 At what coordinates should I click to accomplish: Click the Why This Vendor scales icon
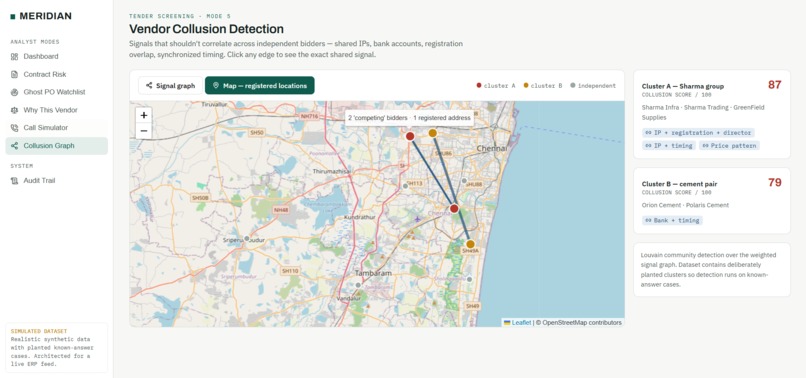(14, 110)
